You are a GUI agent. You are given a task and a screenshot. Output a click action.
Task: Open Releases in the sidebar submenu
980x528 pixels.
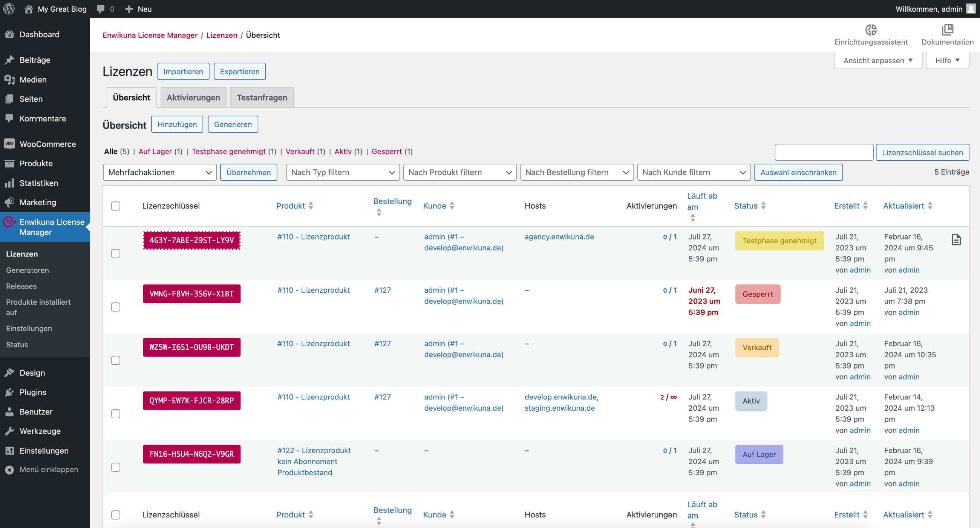point(21,286)
